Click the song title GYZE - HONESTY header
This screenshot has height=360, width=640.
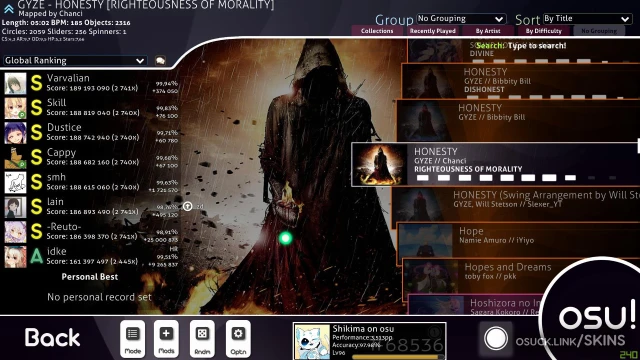click(146, 5)
